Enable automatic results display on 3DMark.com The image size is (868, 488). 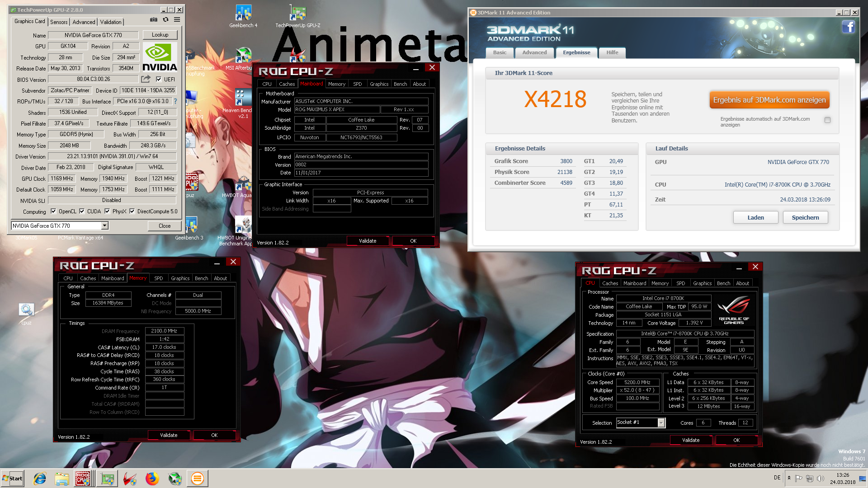(827, 120)
